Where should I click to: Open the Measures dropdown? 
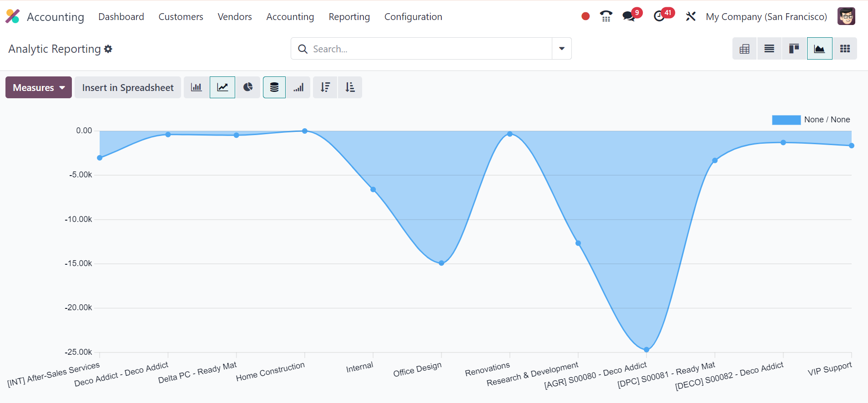(39, 87)
